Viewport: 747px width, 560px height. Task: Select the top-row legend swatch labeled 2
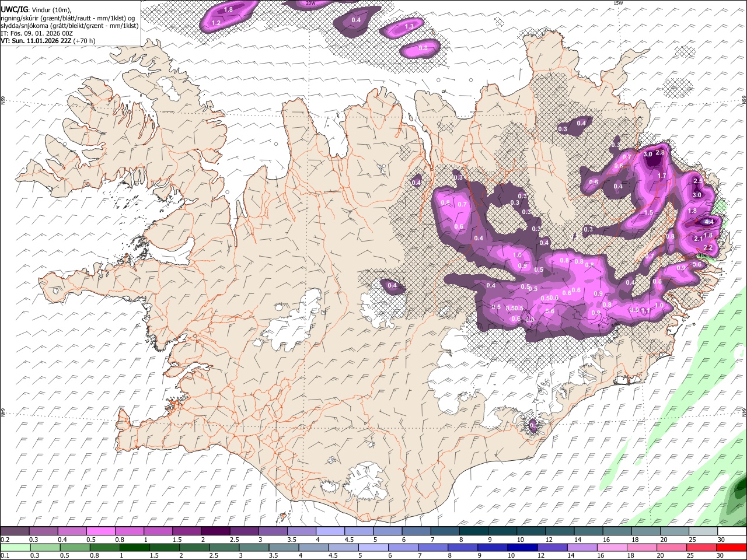(x=215, y=531)
